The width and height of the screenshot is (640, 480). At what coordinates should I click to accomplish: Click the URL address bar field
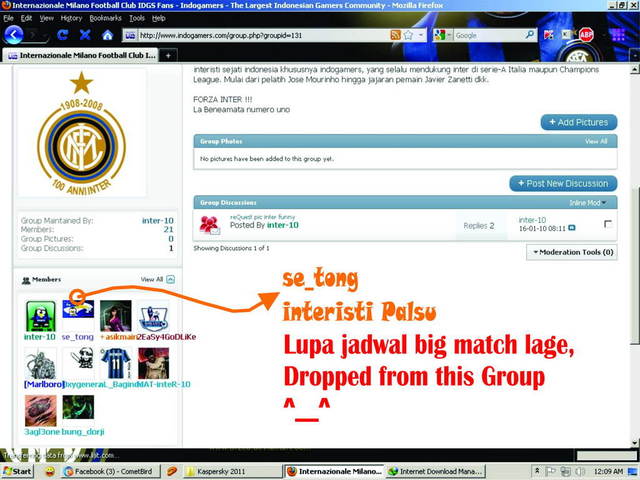(x=263, y=36)
